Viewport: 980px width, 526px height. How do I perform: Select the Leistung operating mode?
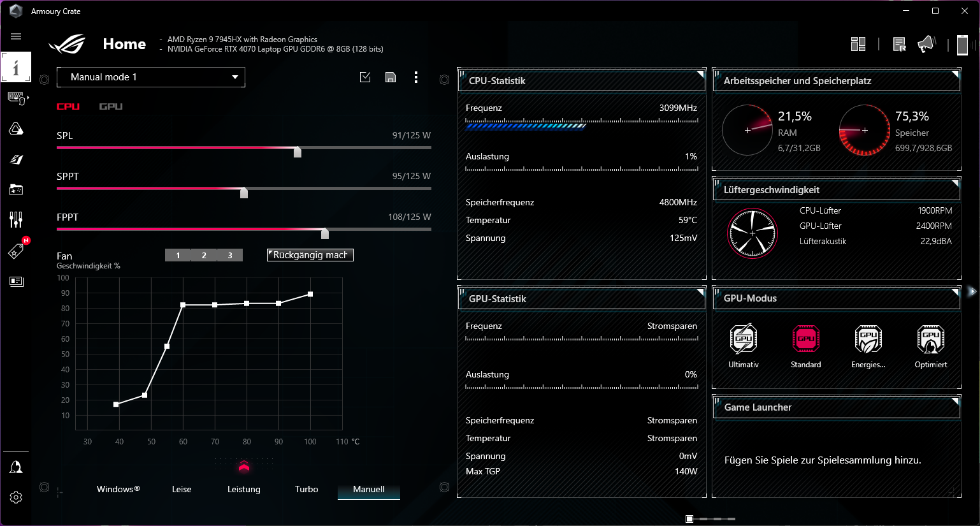click(244, 489)
